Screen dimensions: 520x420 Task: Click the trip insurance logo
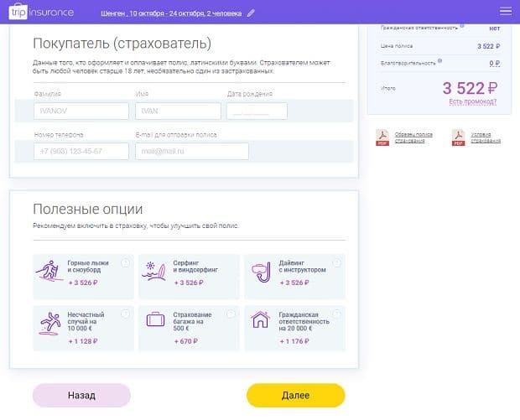click(x=41, y=12)
